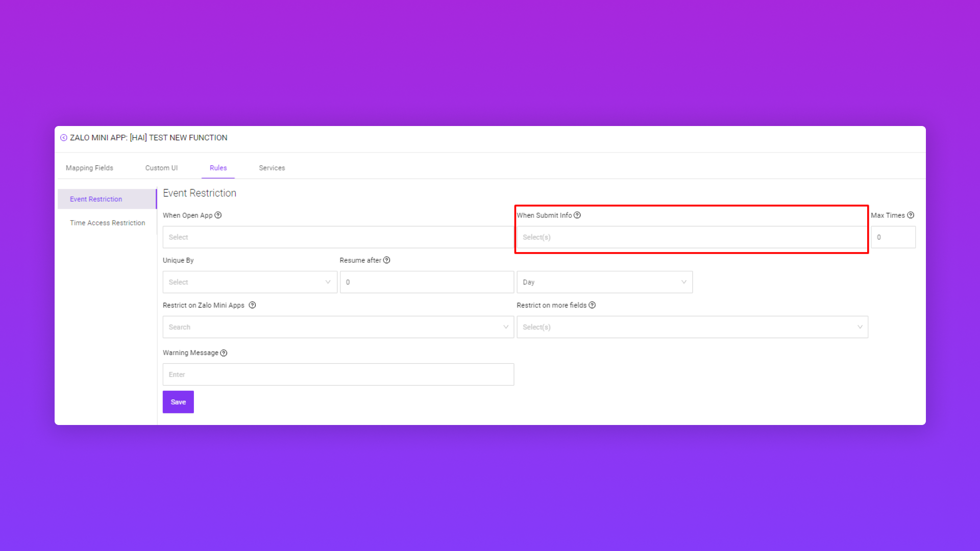The image size is (980, 551).
Task: Click help icon beside Resume after
Action: [x=387, y=260]
